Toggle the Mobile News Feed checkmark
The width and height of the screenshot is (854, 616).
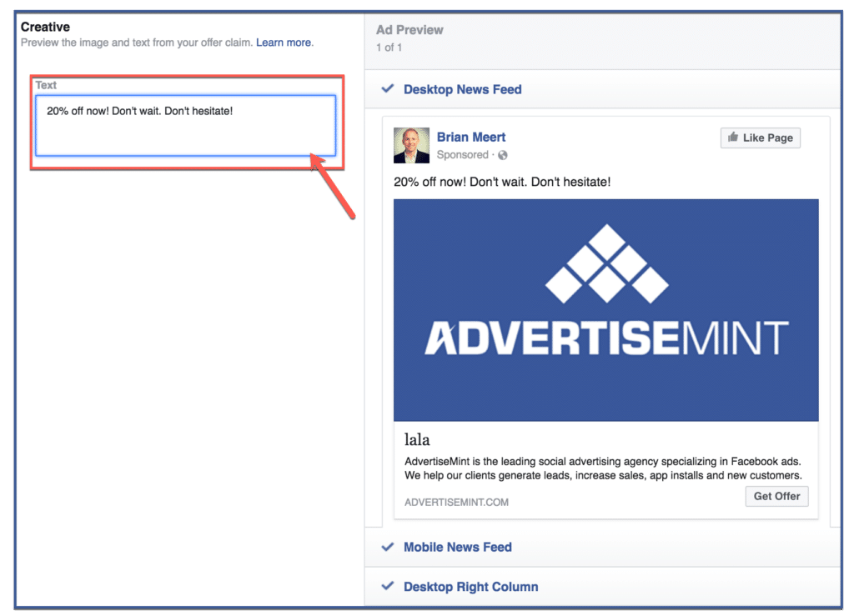pos(387,547)
